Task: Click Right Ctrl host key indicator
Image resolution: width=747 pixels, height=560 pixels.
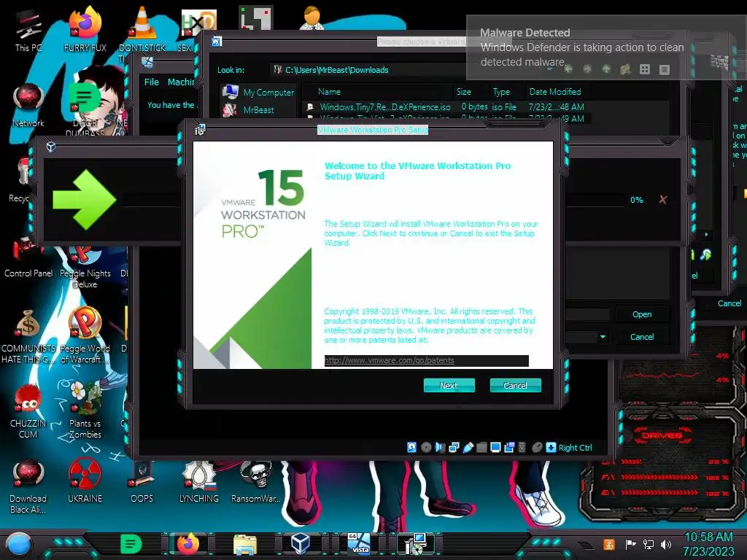Action: point(575,448)
